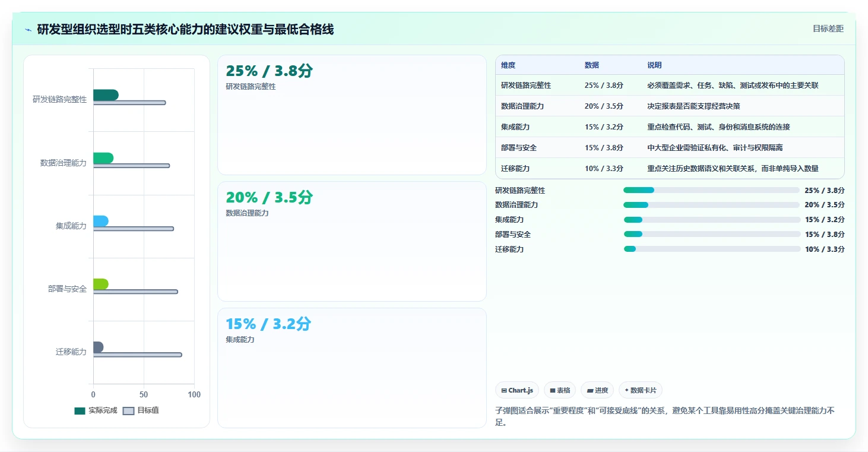Click table cell 数据治理能力
The width and height of the screenshot is (868, 452).
click(x=522, y=106)
